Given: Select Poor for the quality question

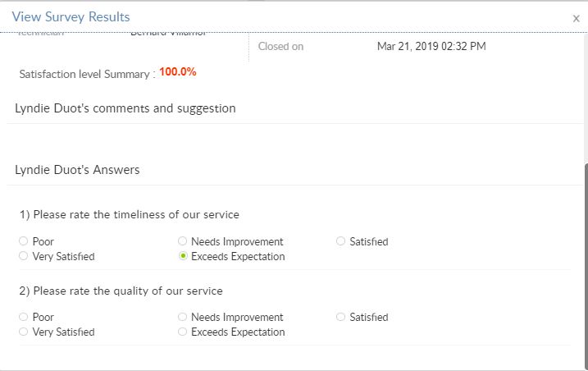Looking at the screenshot, I should pyautogui.click(x=24, y=318).
